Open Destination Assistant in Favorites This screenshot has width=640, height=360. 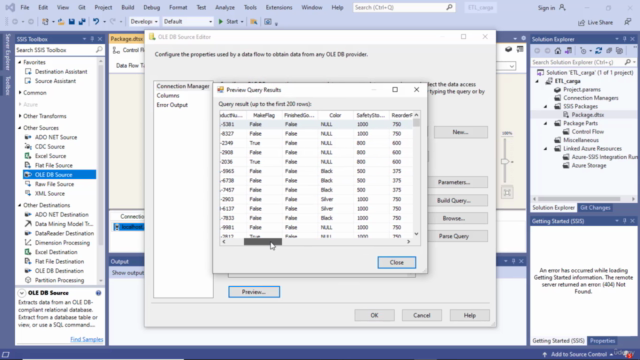(x=61, y=71)
